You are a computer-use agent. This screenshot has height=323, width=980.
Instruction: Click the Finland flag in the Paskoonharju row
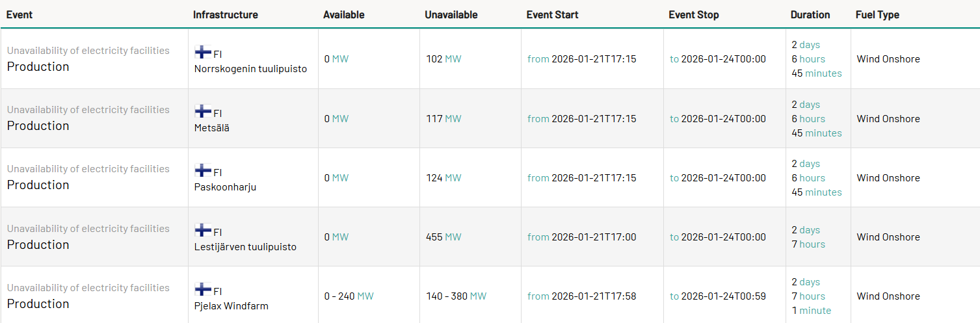point(203,170)
